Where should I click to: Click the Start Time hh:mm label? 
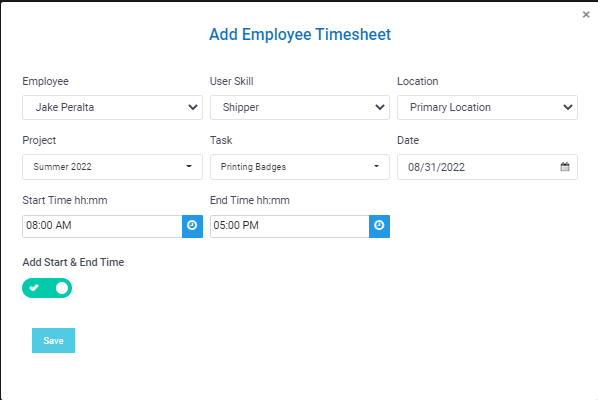coord(65,200)
